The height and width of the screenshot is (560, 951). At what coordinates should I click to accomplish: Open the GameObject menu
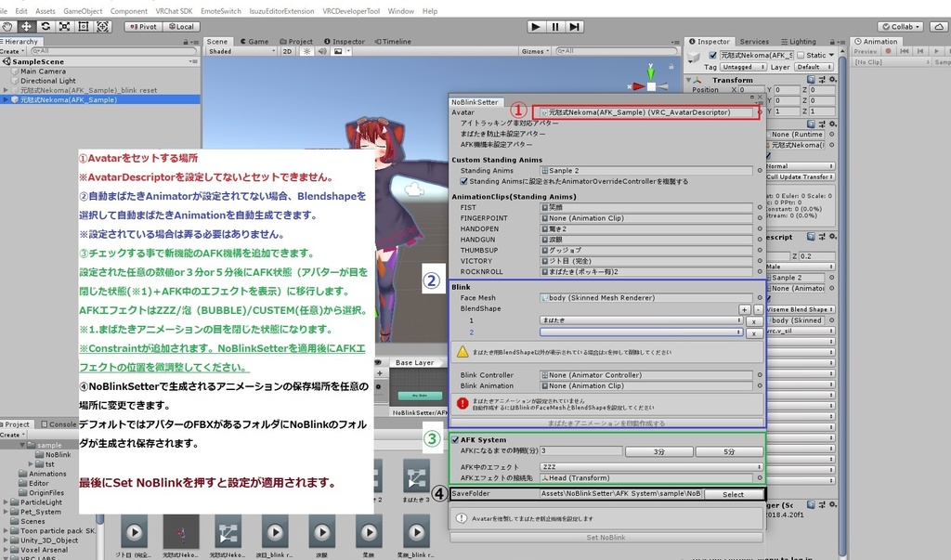coord(83,11)
